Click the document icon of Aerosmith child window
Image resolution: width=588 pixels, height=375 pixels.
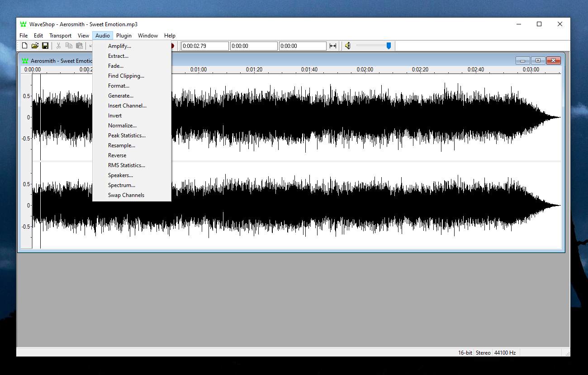tap(25, 61)
